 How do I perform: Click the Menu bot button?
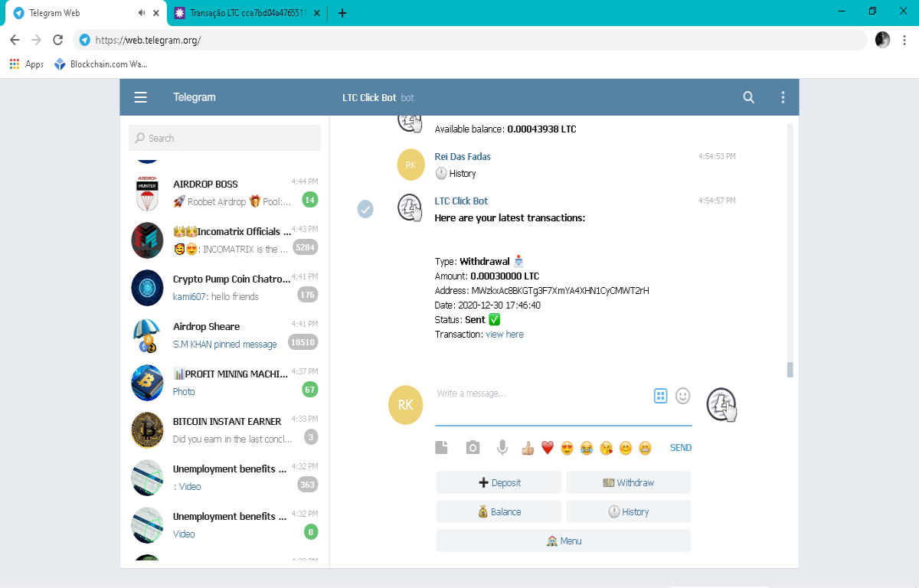[564, 541]
